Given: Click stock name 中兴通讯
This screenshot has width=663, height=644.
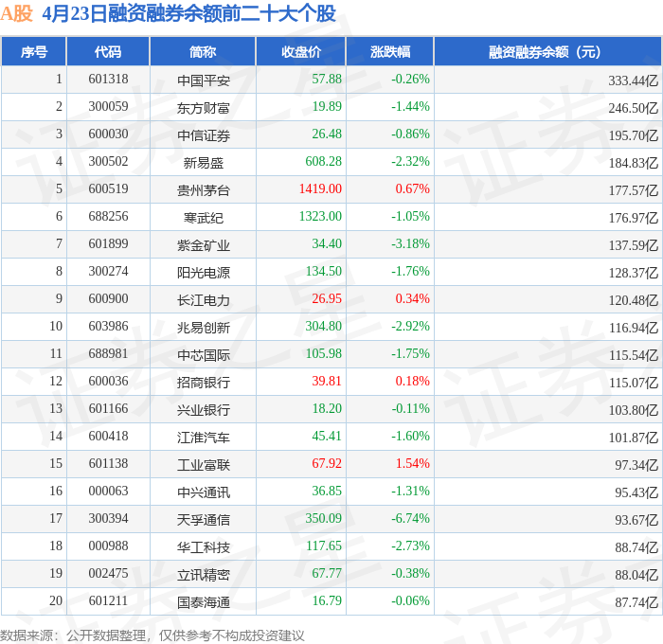Looking at the screenshot, I should pos(204,492).
